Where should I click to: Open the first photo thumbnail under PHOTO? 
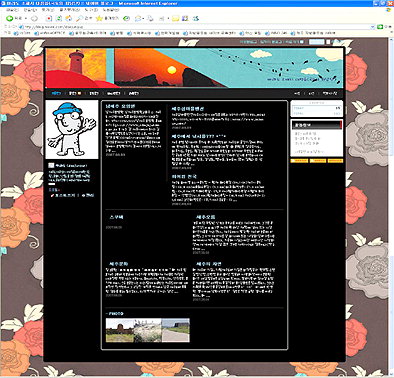pos(120,330)
